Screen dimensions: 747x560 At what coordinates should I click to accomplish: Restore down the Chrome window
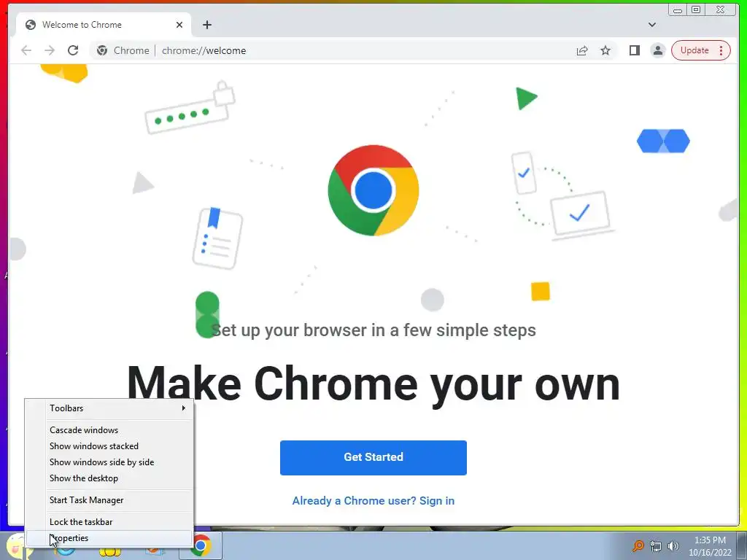pyautogui.click(x=696, y=10)
